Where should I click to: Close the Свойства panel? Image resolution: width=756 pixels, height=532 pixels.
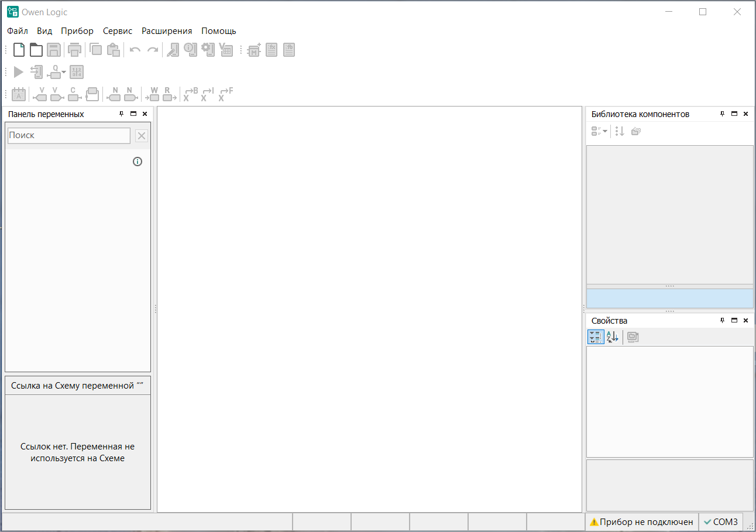tap(745, 321)
